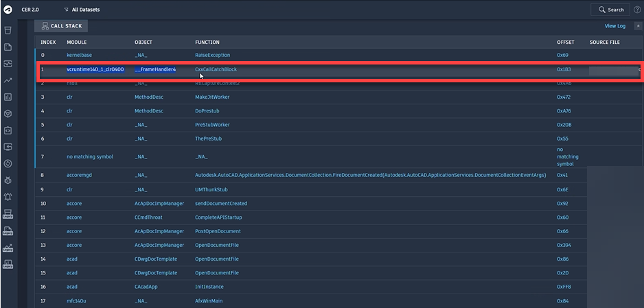Viewport: 644px width, 308px height.
Task: Sort by the SOURCE FILE column header
Action: pyautogui.click(x=605, y=43)
